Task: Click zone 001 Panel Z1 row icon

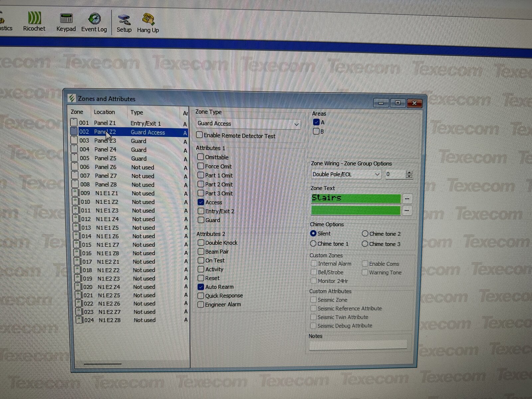Action: [x=74, y=123]
